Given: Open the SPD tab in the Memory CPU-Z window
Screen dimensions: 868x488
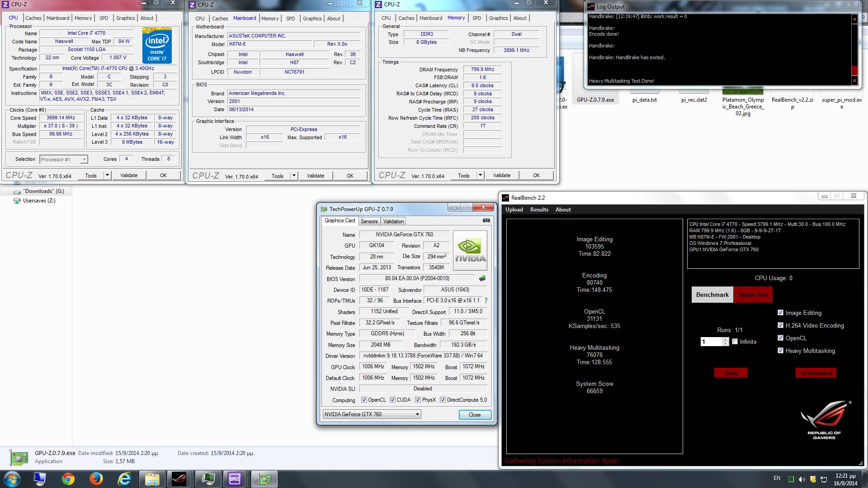Looking at the screenshot, I should (476, 18).
